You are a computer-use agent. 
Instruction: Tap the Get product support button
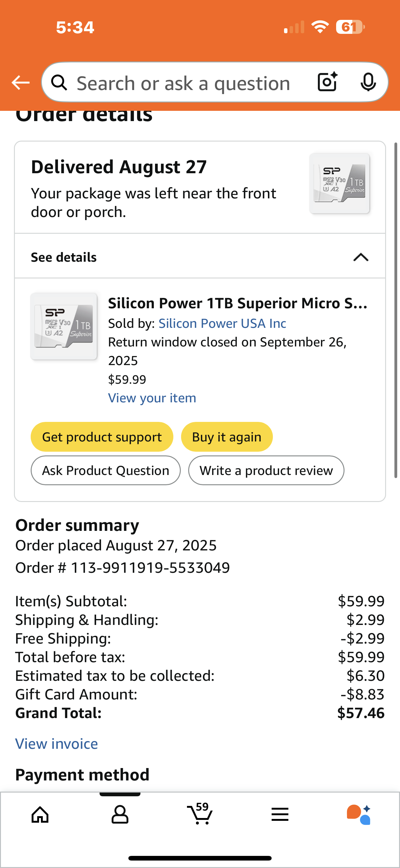[x=102, y=437]
